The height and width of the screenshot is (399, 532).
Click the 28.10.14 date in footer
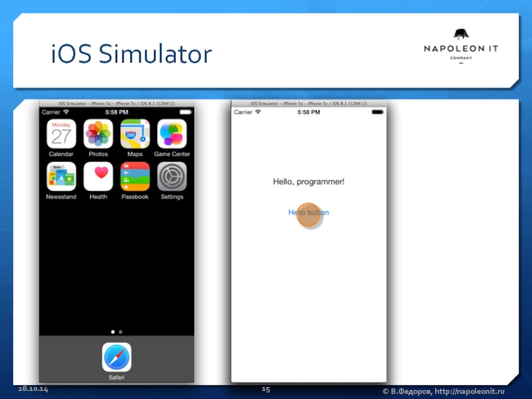coord(33,389)
